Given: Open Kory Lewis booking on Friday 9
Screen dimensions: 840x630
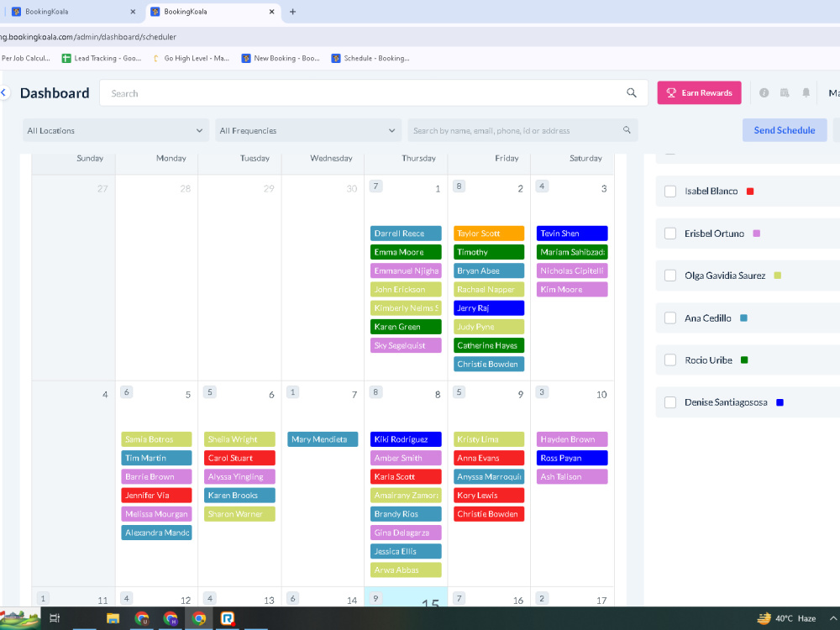Looking at the screenshot, I should (x=489, y=495).
